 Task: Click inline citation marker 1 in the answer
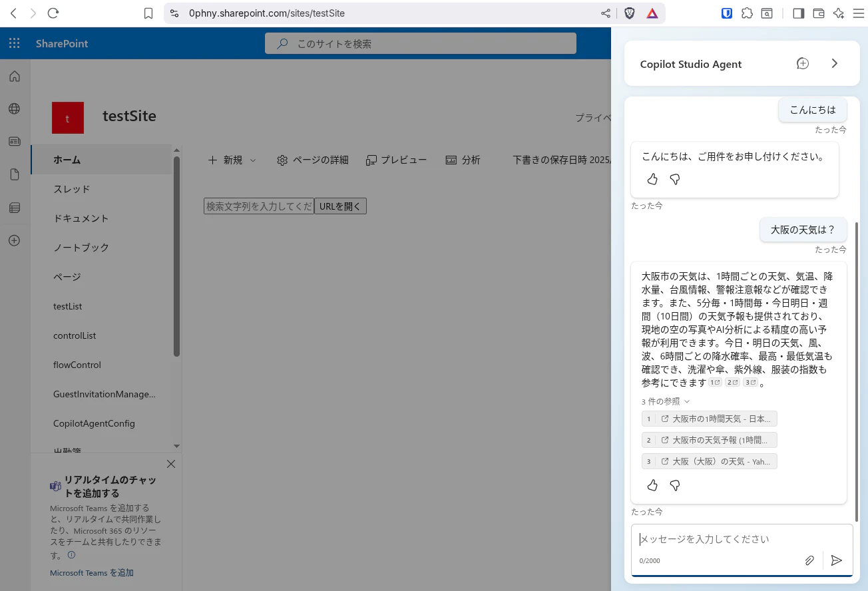[x=715, y=383]
